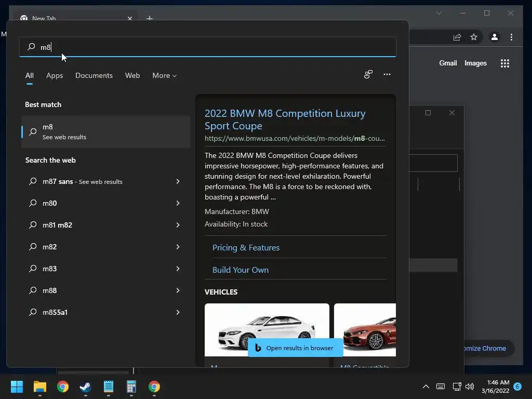Close the Chrome New Tab tab

coord(129,18)
